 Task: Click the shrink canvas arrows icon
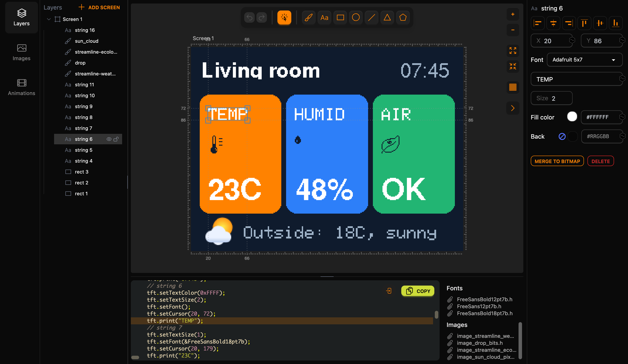(x=513, y=66)
